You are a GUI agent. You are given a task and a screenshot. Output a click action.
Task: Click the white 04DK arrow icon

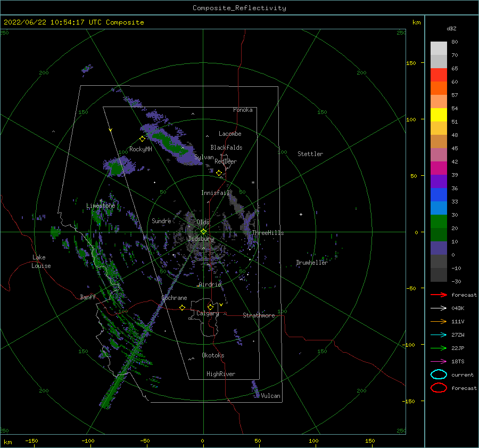[x=439, y=308]
